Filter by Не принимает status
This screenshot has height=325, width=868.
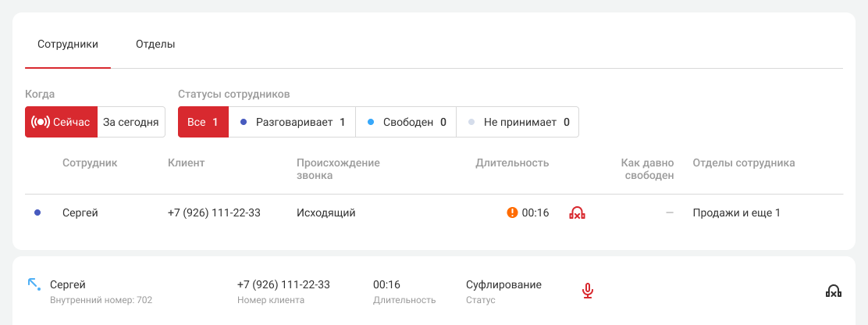(x=518, y=122)
